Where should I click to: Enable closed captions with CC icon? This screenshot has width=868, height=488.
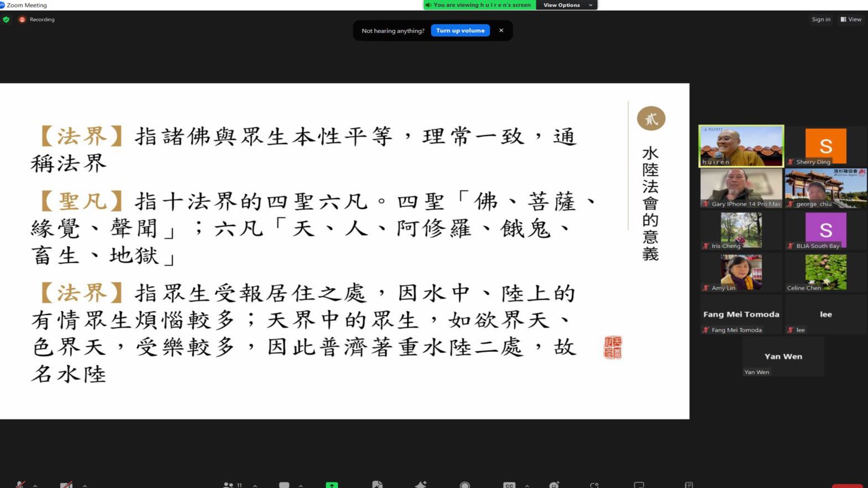pyautogui.click(x=508, y=485)
